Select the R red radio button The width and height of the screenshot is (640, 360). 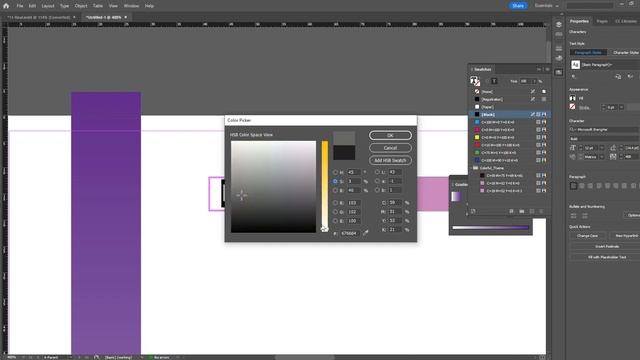click(335, 202)
